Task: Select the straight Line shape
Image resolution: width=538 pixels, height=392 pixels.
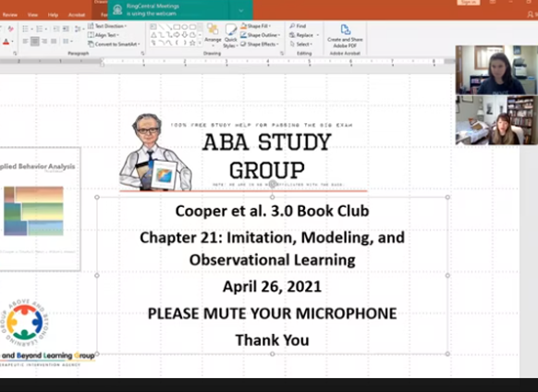Action: [x=161, y=27]
